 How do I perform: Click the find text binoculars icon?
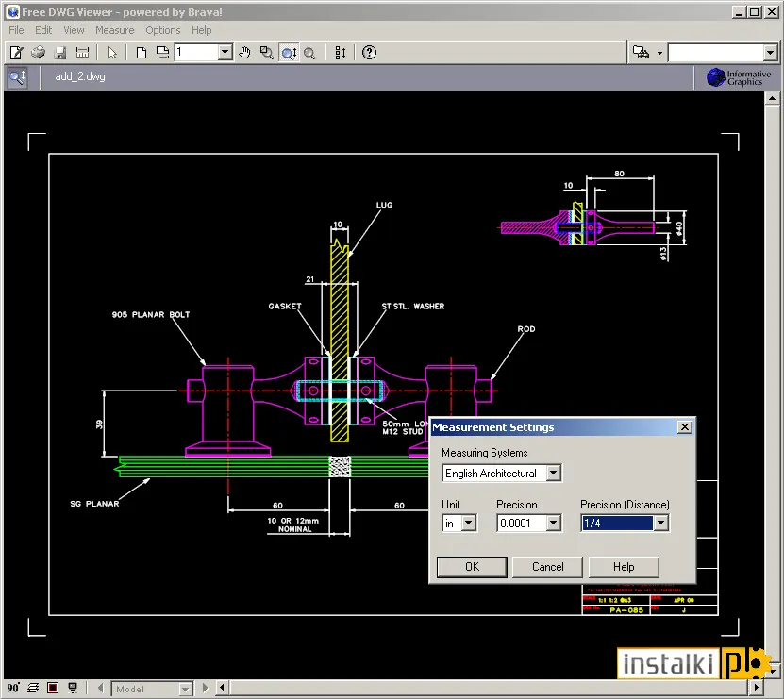click(641, 53)
